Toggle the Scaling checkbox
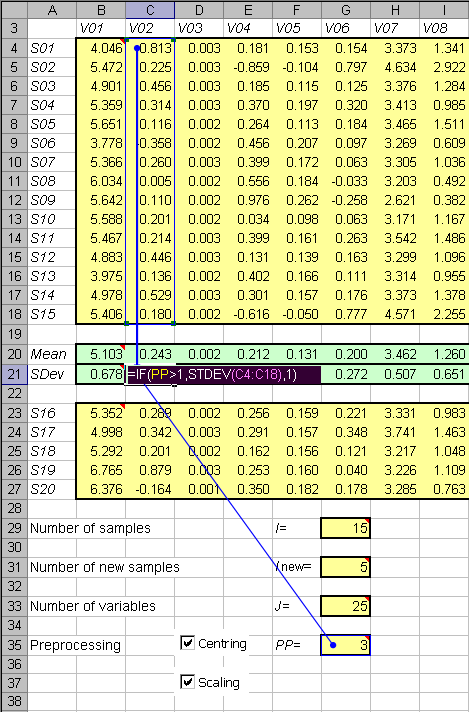The height and width of the screenshot is (712, 469). click(x=187, y=682)
